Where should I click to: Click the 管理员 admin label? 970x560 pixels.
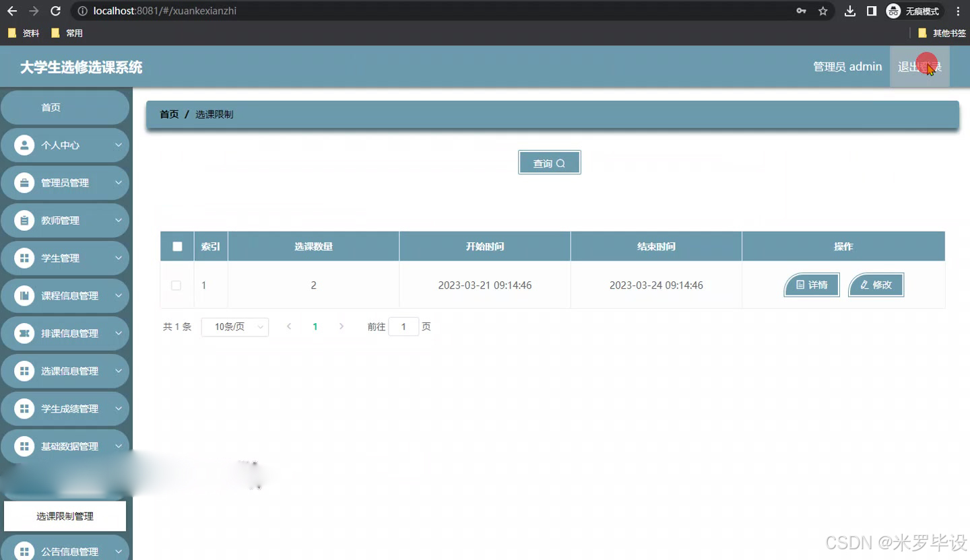coord(847,67)
